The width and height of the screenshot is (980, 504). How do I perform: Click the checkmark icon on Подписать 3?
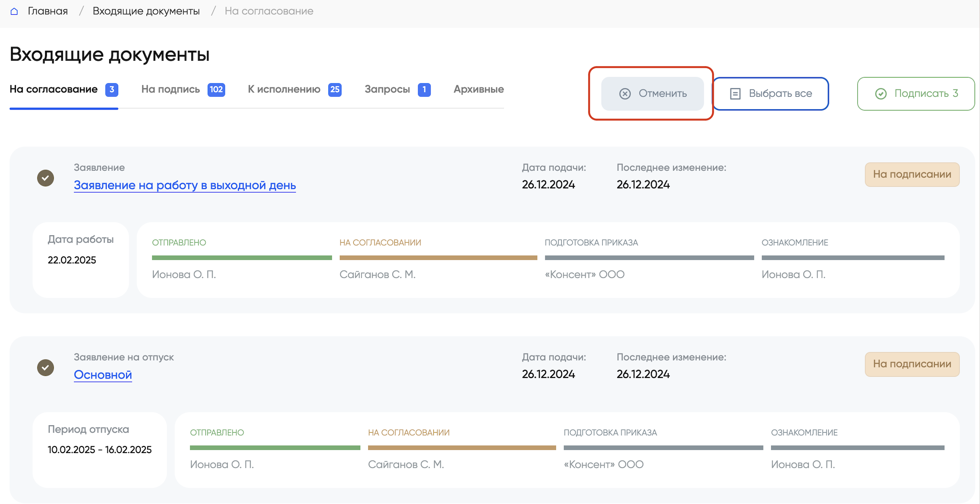(881, 94)
